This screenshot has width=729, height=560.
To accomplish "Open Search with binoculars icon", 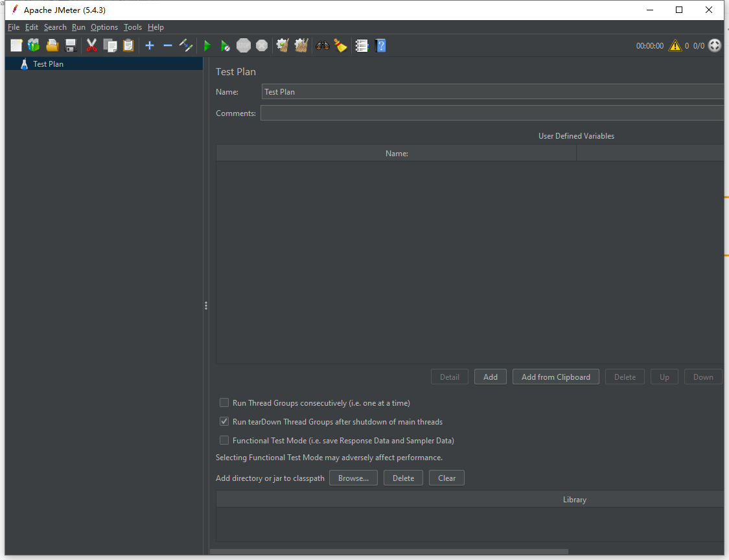I will click(323, 45).
